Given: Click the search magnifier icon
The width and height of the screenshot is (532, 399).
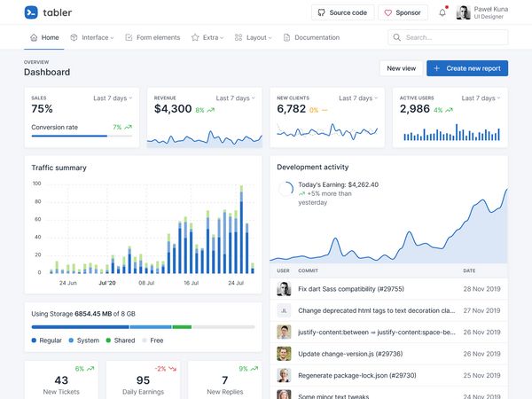Looking at the screenshot, I should (396, 37).
